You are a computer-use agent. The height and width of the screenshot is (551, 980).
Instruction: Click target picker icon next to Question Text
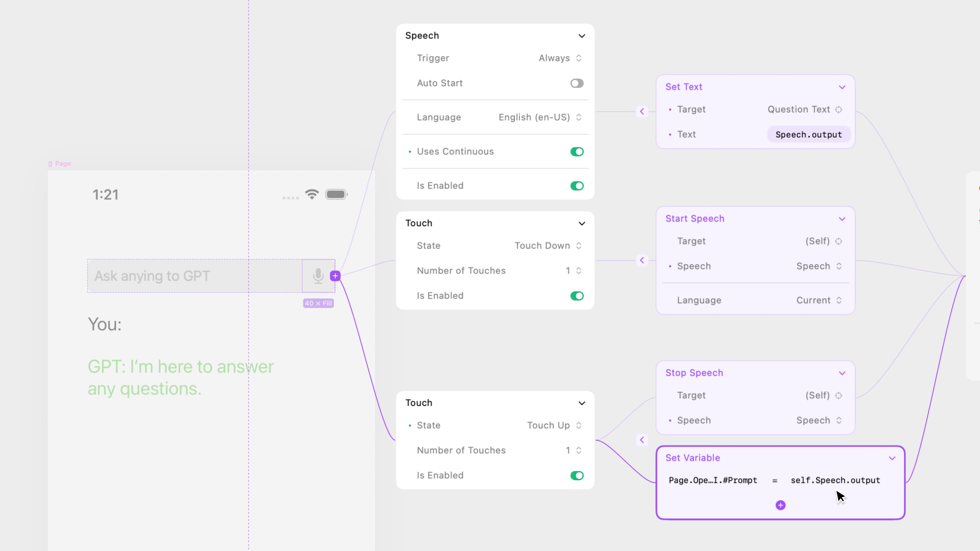click(839, 109)
